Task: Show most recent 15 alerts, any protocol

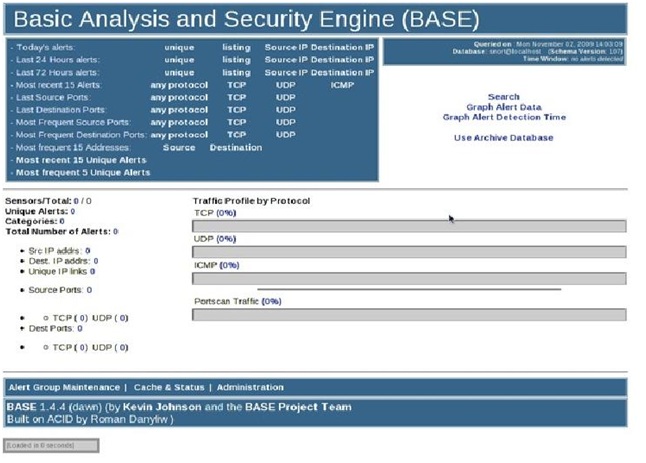Action: (x=179, y=85)
